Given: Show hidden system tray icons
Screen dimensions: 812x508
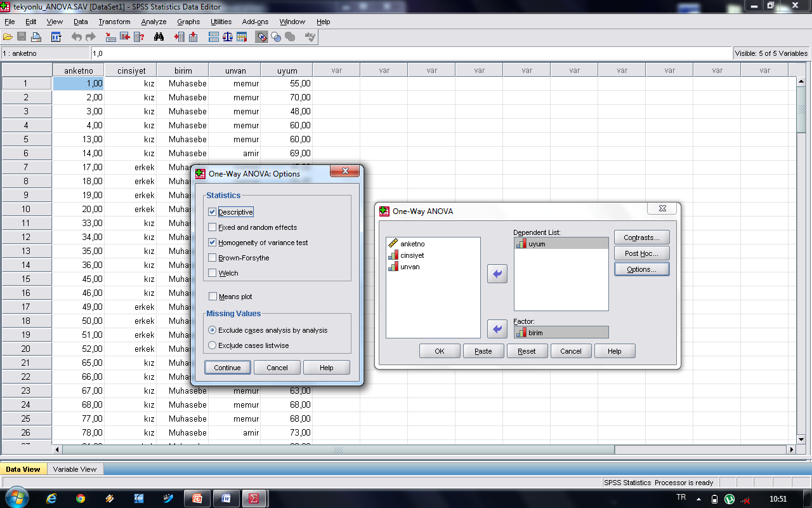Looking at the screenshot, I should [x=699, y=499].
